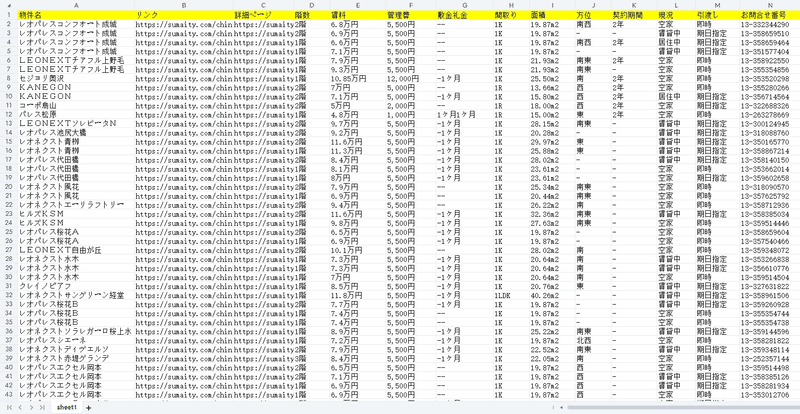Viewport: 800px width, 414px height.
Task: Select column N header
Action: point(769,5)
